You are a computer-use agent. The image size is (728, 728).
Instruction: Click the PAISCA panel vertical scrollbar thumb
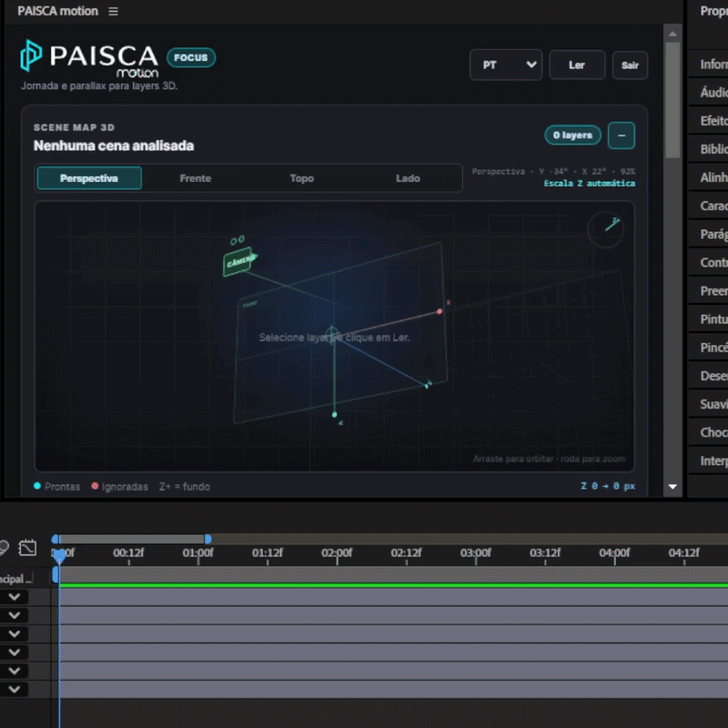coord(672,100)
